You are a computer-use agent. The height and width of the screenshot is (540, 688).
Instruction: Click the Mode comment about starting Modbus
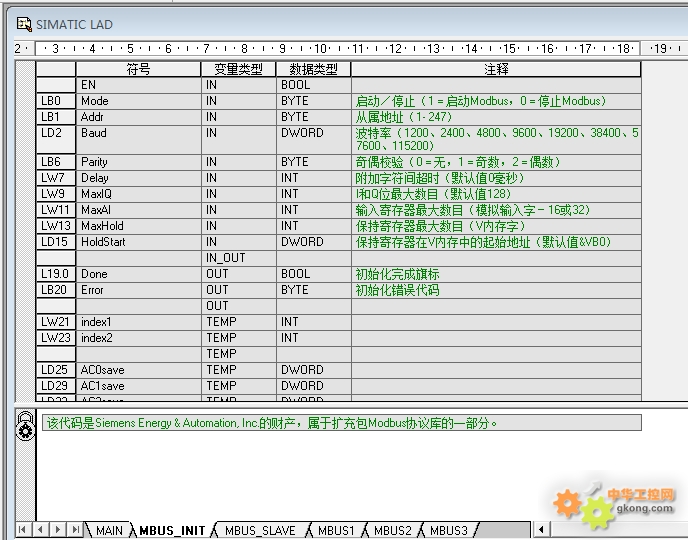[x=496, y=101]
